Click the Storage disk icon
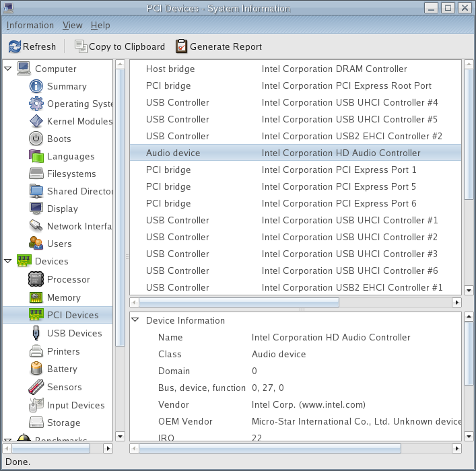This screenshot has height=471, width=476. pyautogui.click(x=36, y=423)
